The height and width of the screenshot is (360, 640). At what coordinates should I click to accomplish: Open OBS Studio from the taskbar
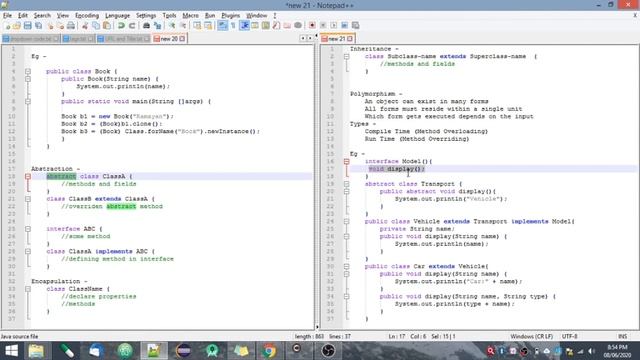(328, 351)
